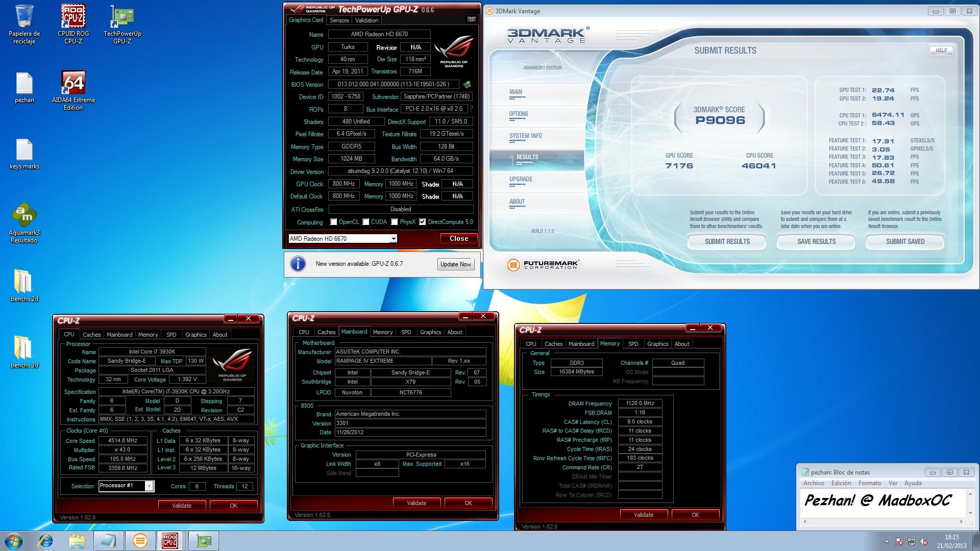The height and width of the screenshot is (551, 980).
Task: Open the benchs 2d folder
Action: pos(24,286)
